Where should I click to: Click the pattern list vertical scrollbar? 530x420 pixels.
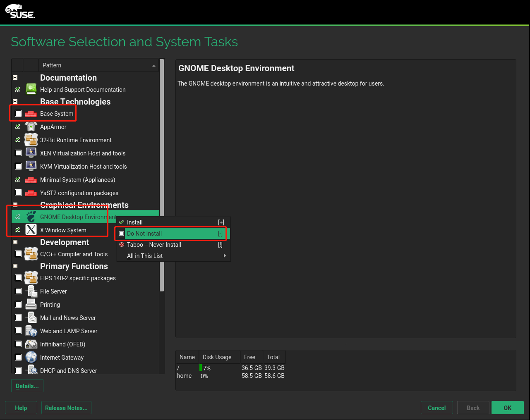click(x=162, y=175)
